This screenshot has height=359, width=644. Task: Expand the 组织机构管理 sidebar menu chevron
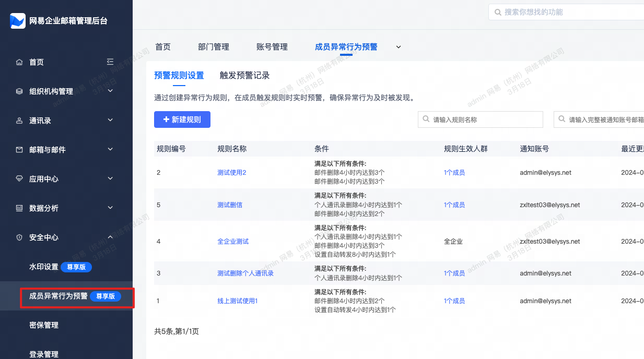pyautogui.click(x=110, y=91)
